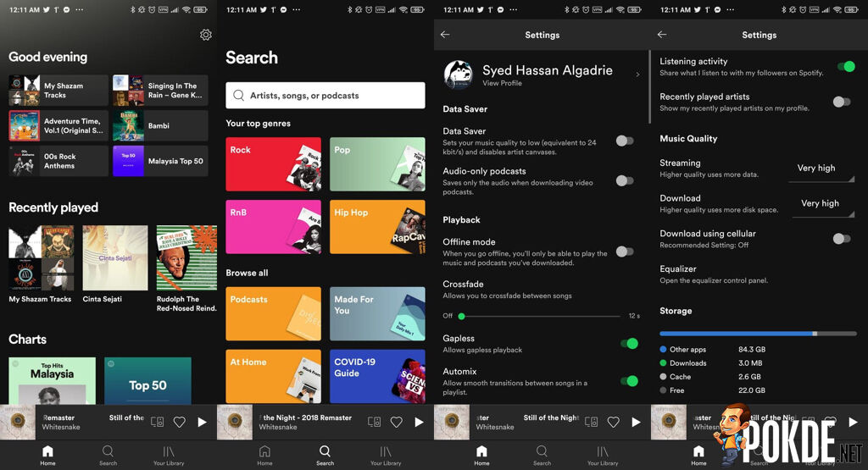Open Top Hits Malaysia chart
868x470 pixels.
click(52, 380)
